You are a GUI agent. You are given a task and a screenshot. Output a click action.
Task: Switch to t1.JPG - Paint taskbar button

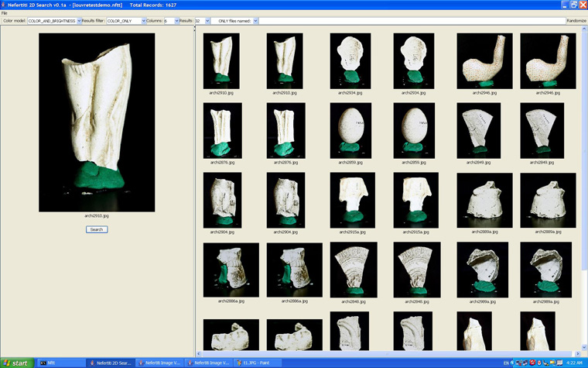(x=258, y=363)
